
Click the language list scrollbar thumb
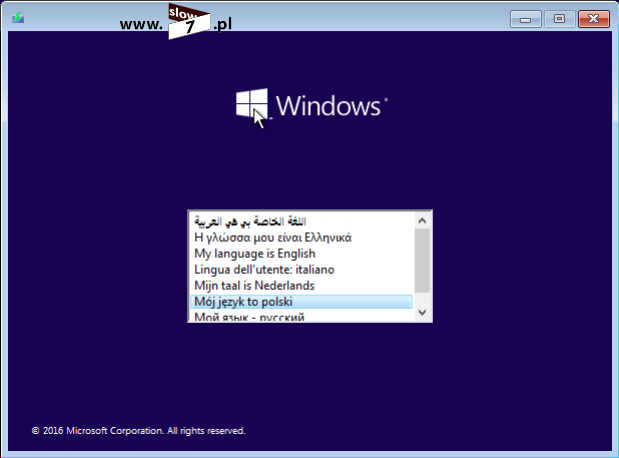pyautogui.click(x=422, y=261)
